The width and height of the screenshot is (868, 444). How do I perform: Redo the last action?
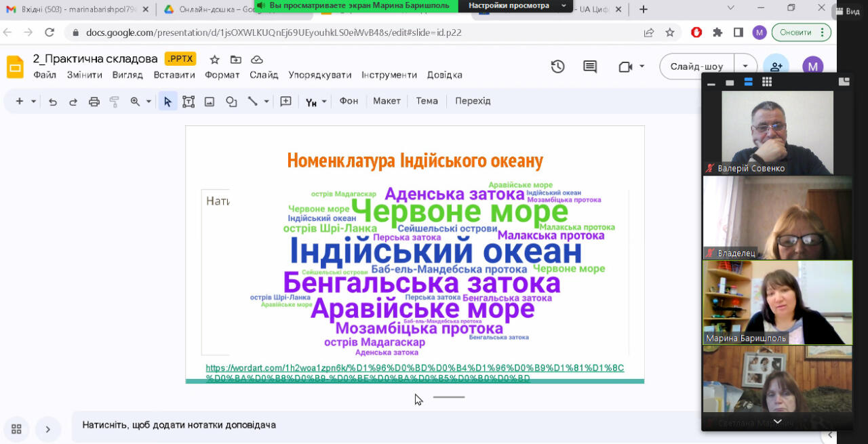pos(73,102)
